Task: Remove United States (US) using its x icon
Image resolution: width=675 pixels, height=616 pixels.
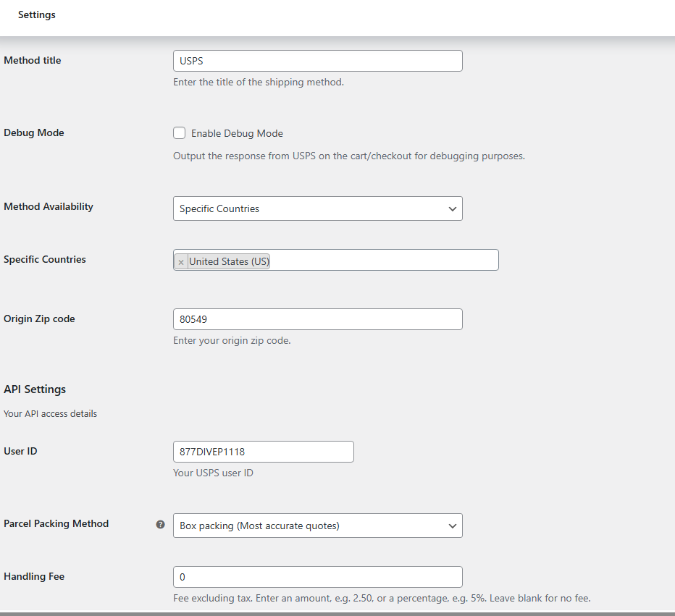Action: click(181, 261)
